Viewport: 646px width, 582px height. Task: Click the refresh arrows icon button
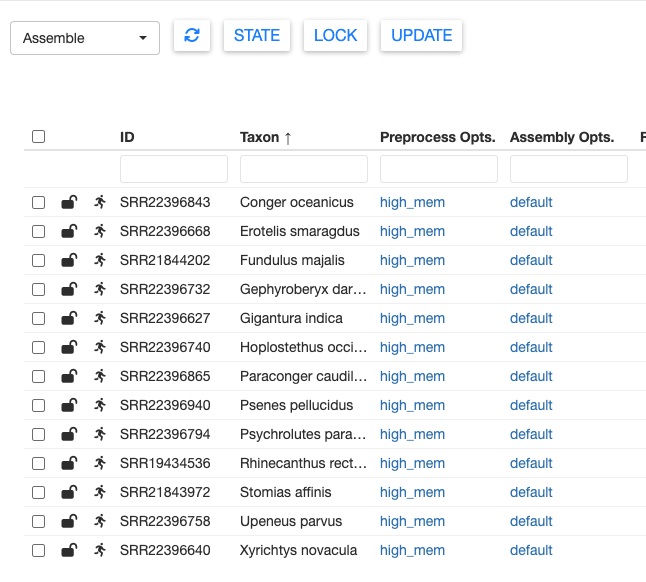tap(192, 35)
